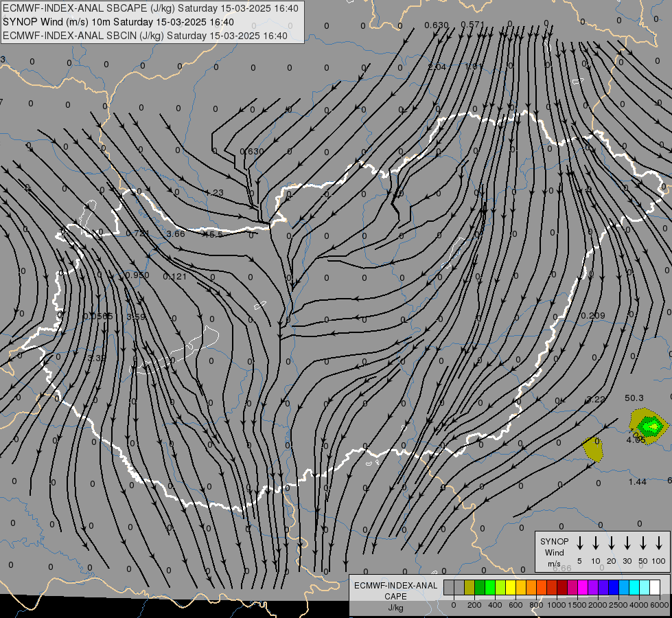Viewport: 672px width, 618px height.
Task: Click the 1.44 value on the map
Action: pyautogui.click(x=637, y=482)
